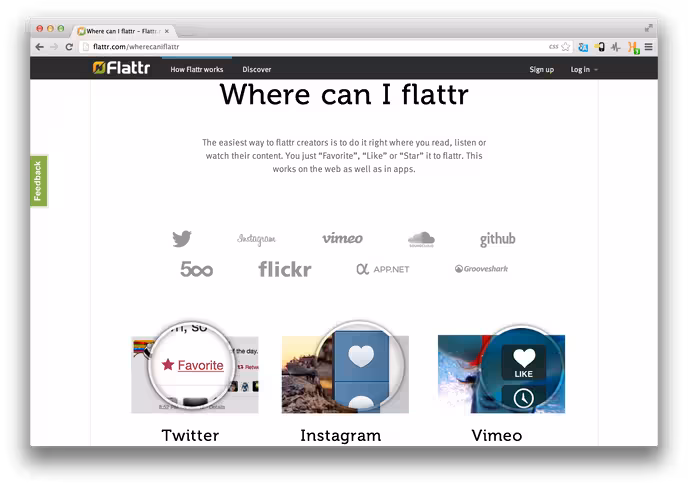This screenshot has width=688, height=488.
Task: Click the CSS indicator in address bar
Action: (553, 47)
